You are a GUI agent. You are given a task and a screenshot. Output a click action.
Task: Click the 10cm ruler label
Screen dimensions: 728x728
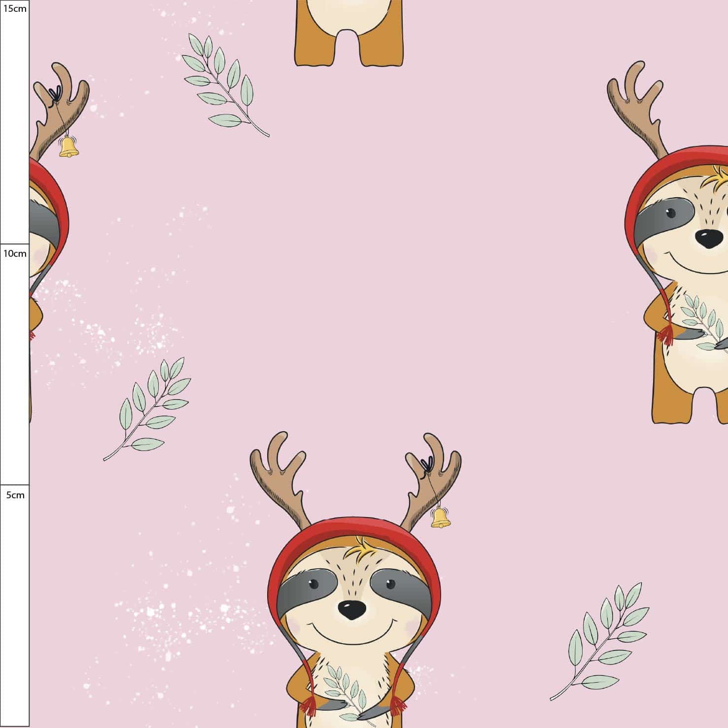point(15,253)
